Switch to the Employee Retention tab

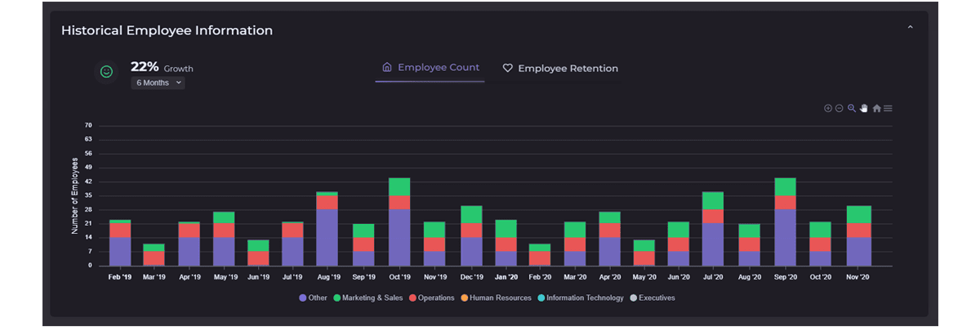click(x=568, y=69)
